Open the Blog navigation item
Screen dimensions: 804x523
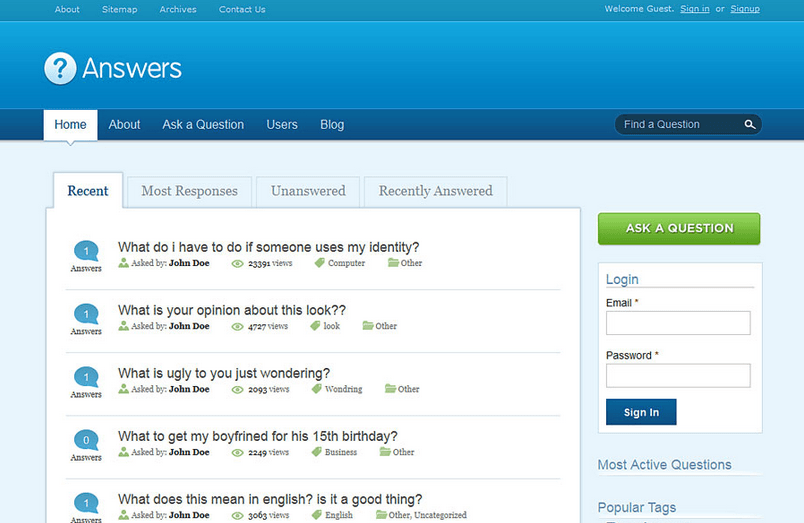point(332,125)
